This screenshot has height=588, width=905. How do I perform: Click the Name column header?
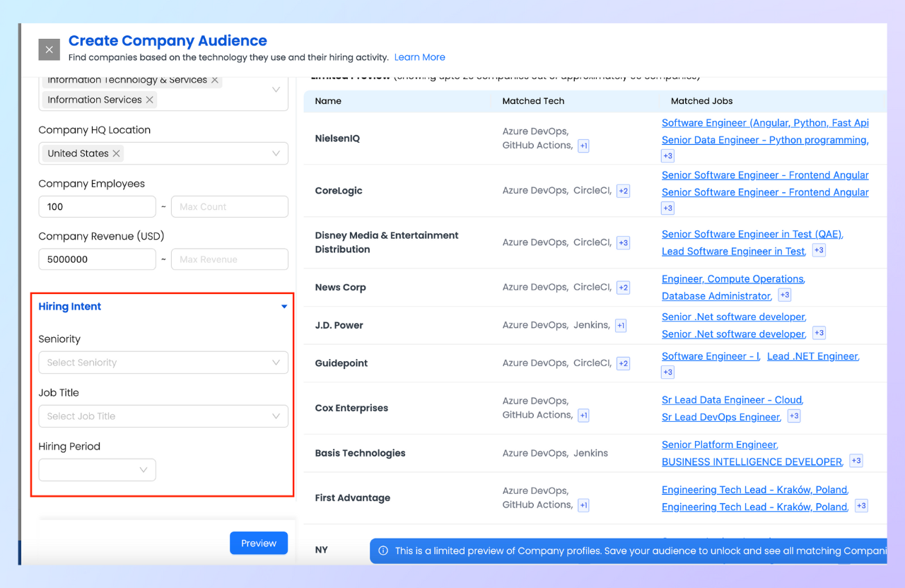tap(328, 101)
